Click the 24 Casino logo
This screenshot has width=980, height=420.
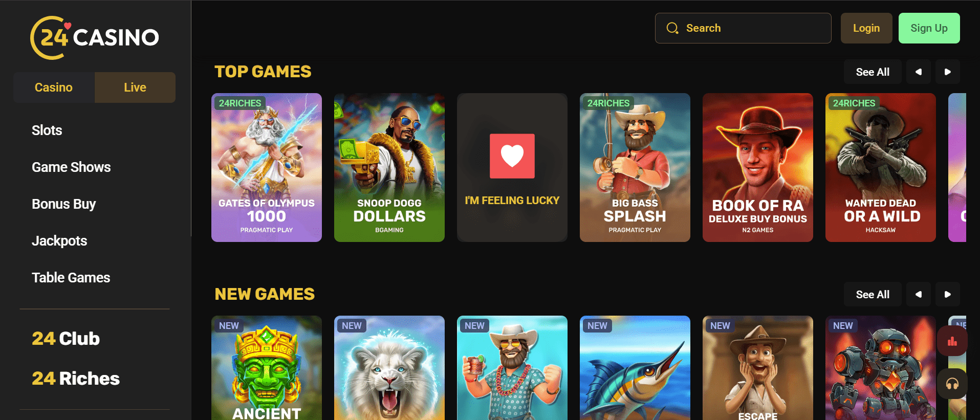tap(95, 37)
